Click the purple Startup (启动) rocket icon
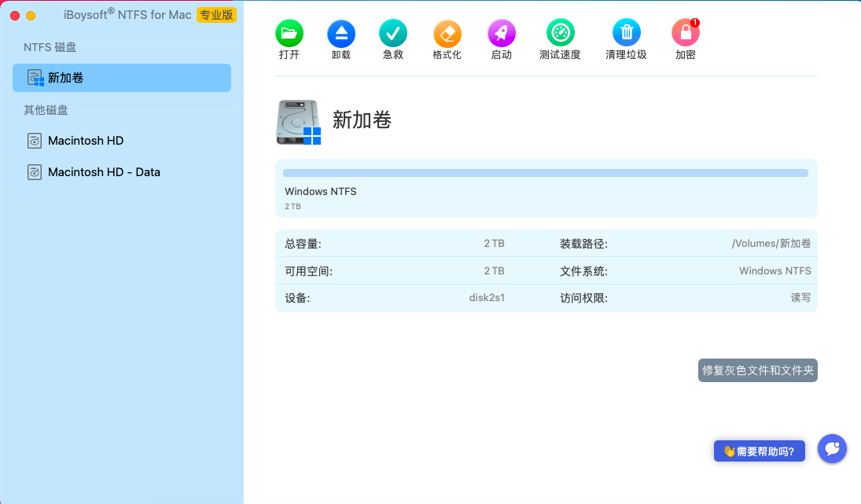This screenshot has width=861, height=504. click(502, 33)
